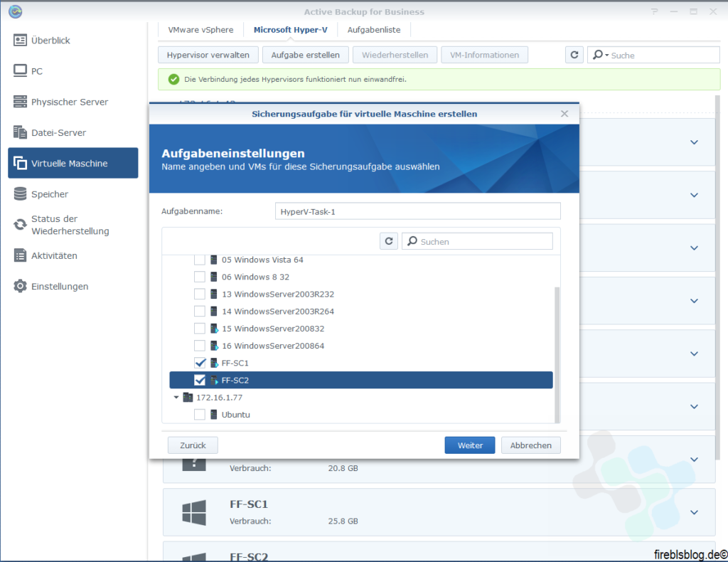The height and width of the screenshot is (562, 728).
Task: Select the Virtuelle Maschine sidebar entry
Action: tap(73, 163)
